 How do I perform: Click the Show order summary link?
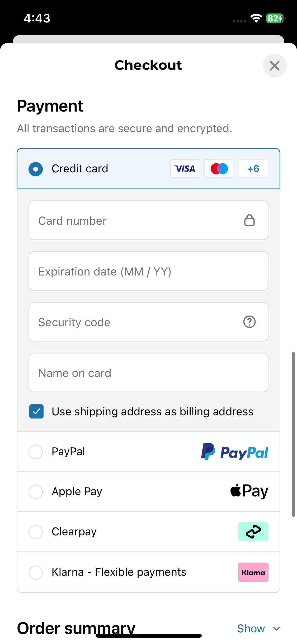[251, 629]
